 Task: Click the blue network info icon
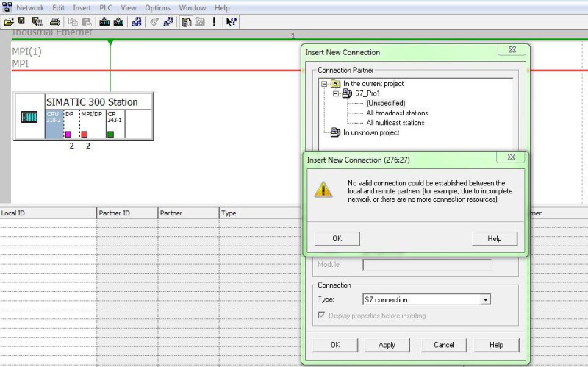pyautogui.click(x=136, y=22)
